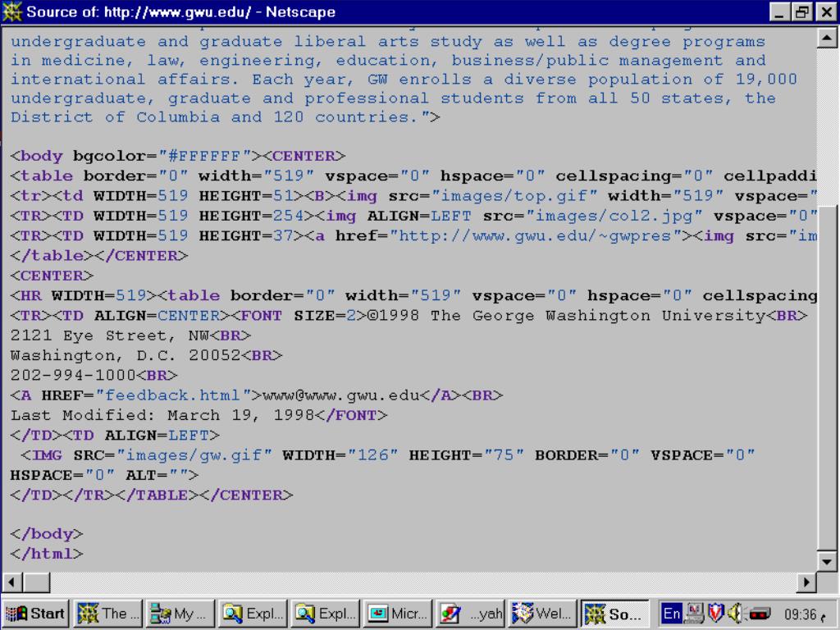This screenshot has width=840, height=630.
Task: Click the 'WIDTH="126"' attribute text
Action: (x=340, y=455)
